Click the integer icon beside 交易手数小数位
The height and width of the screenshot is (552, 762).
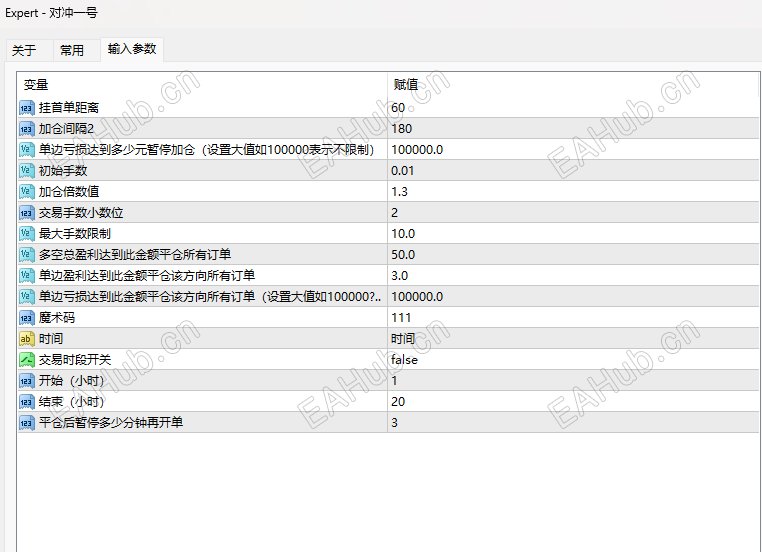click(27, 213)
